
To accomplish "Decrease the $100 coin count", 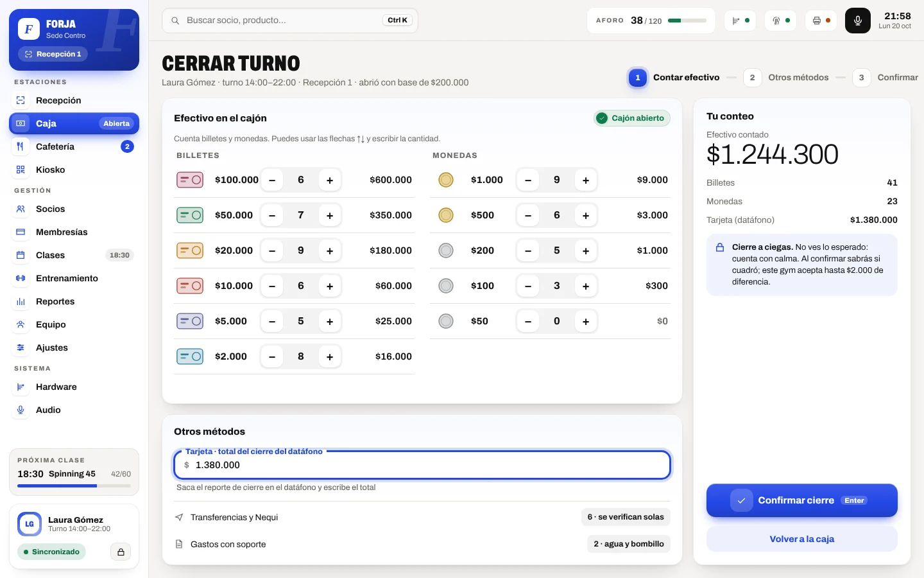I will 528,286.
